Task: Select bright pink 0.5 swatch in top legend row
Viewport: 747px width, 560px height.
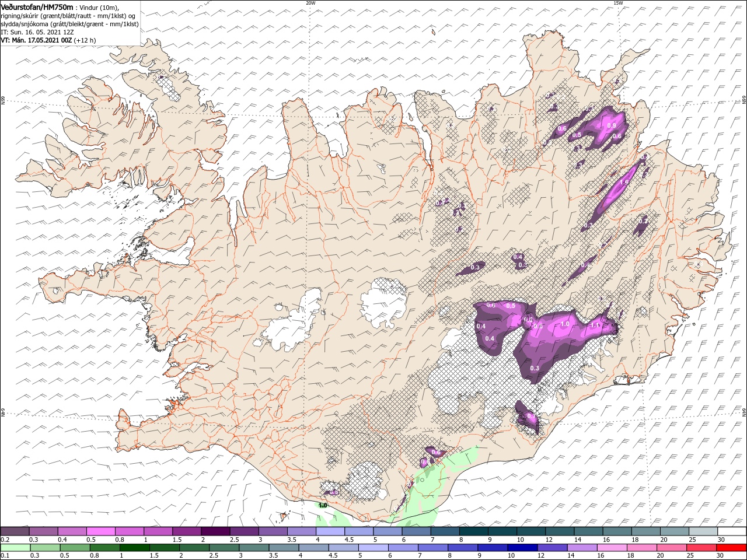Action: coord(100,531)
